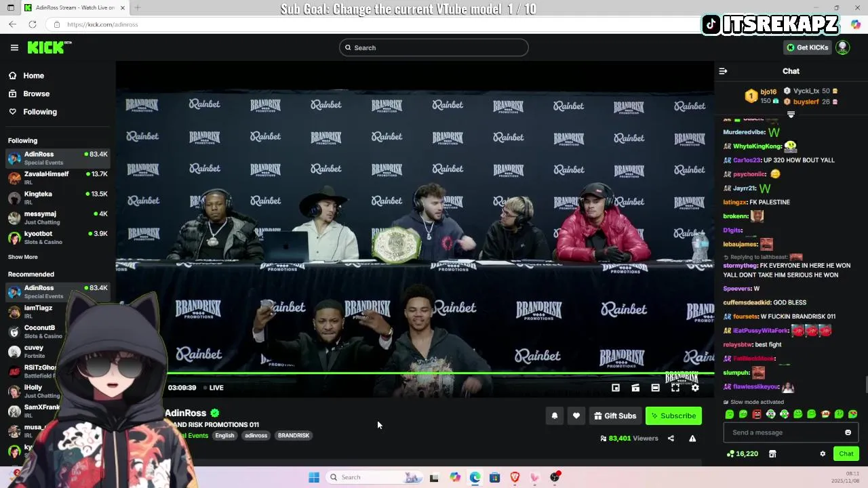Image resolution: width=868 pixels, height=488 pixels.
Task: Click the 16,220 channel points balance
Action: 742,454
